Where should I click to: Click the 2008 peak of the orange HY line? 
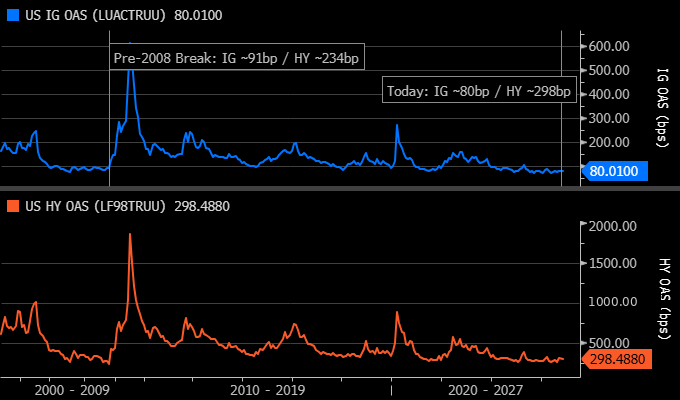pos(130,235)
